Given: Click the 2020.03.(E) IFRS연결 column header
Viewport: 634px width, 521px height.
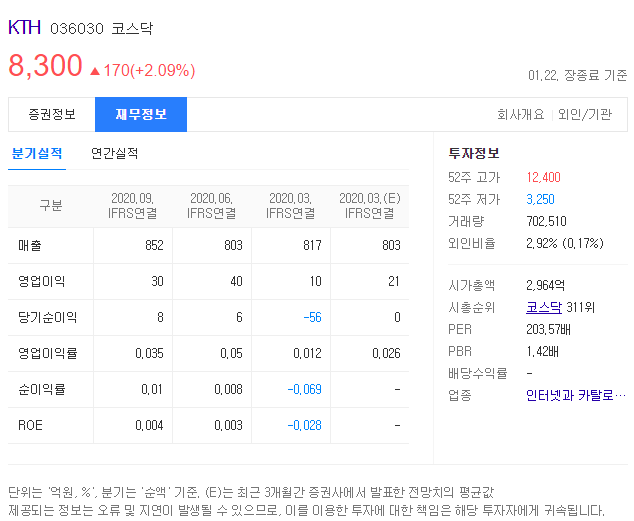Looking at the screenshot, I should (x=370, y=206).
